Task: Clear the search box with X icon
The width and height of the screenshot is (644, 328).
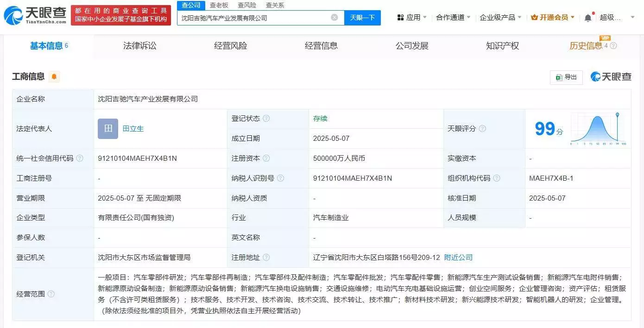Action: tap(335, 18)
